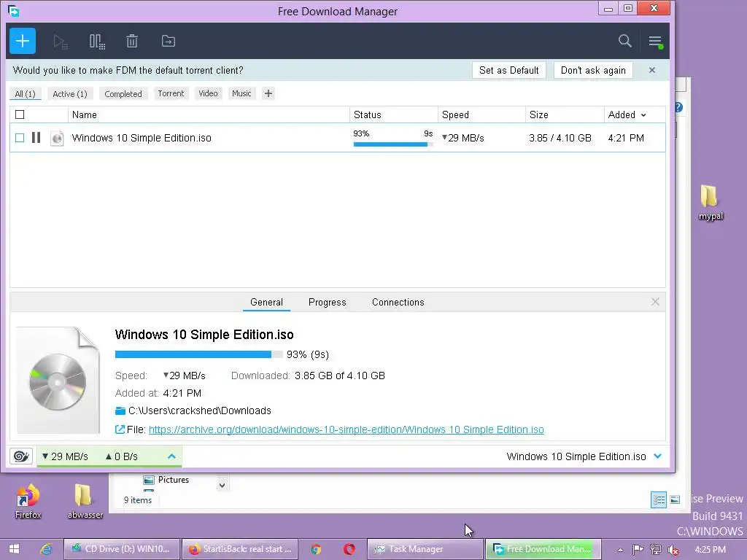
Task: Pause the Windows 10 Simple Edition download
Action: pyautogui.click(x=36, y=138)
